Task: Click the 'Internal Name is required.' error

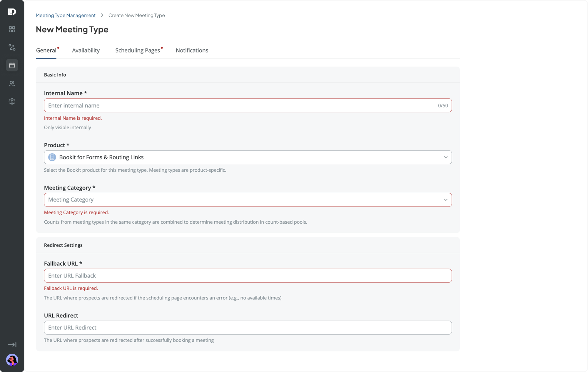Action: [73, 118]
